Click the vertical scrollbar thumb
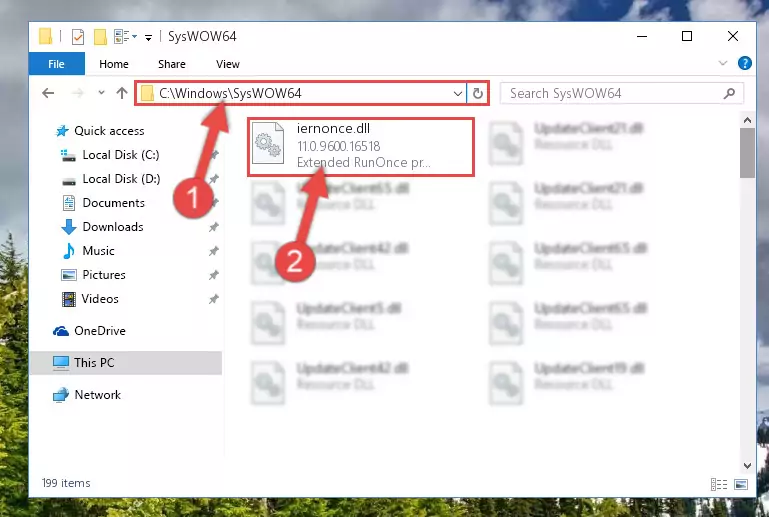 pyautogui.click(x=747, y=153)
